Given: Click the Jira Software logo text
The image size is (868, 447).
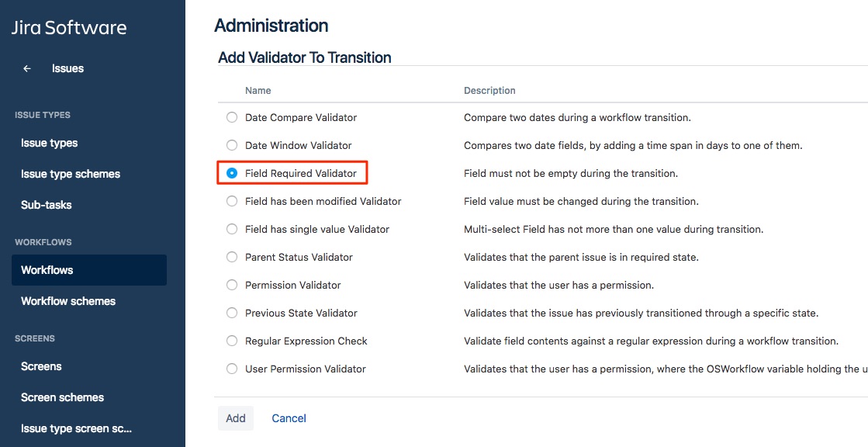Looking at the screenshot, I should pyautogui.click(x=69, y=28).
